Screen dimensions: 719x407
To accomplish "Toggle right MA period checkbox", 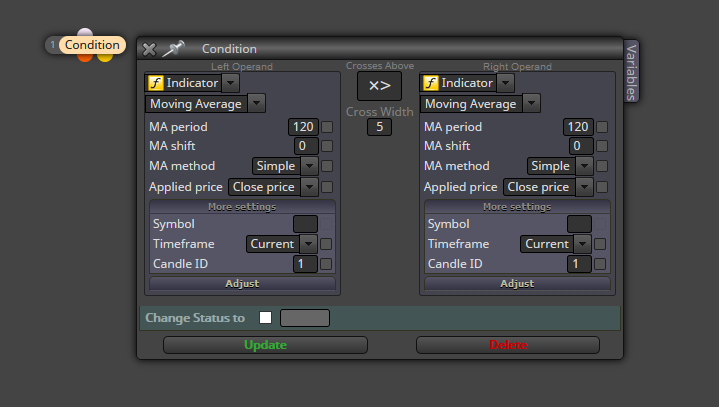I will (602, 127).
